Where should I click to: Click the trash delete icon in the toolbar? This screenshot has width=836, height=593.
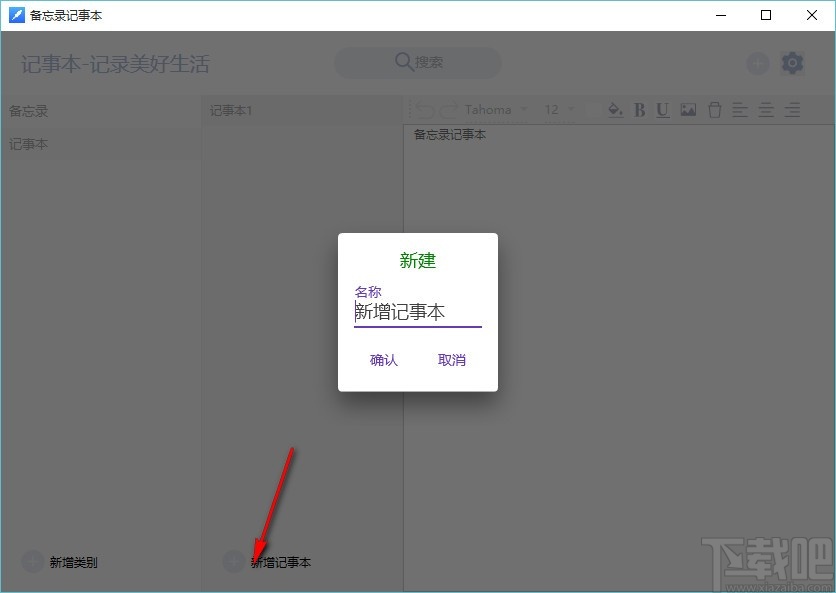pyautogui.click(x=714, y=111)
